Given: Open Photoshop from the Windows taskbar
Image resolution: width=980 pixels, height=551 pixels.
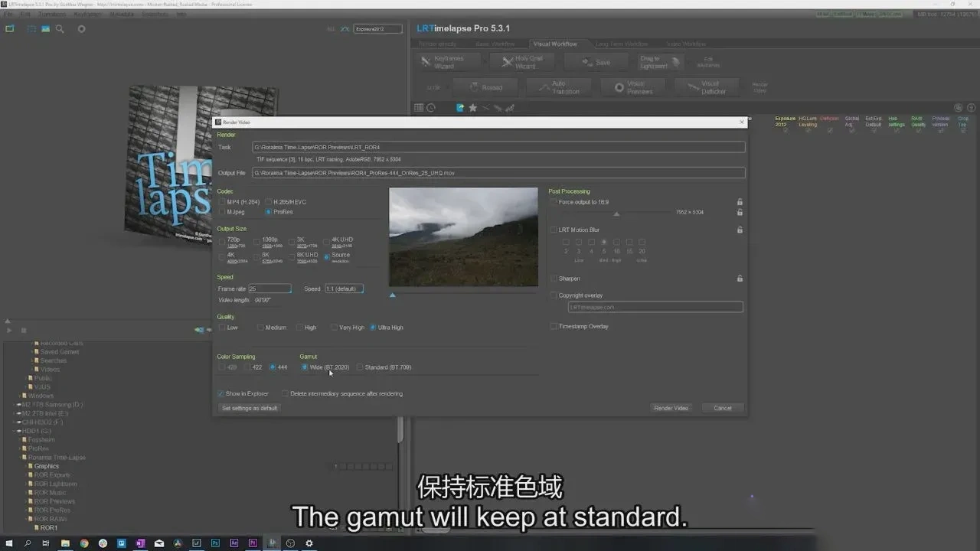Looking at the screenshot, I should (216, 543).
